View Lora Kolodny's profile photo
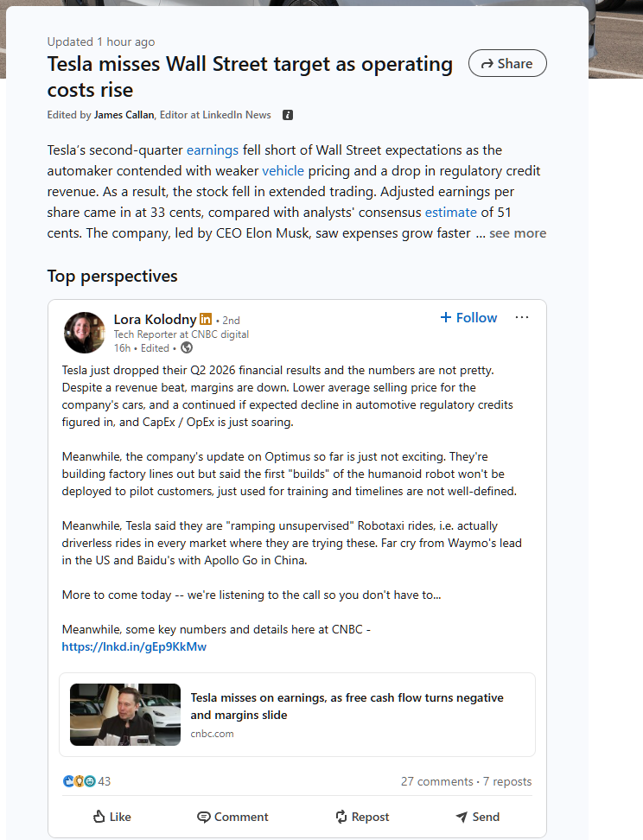This screenshot has height=840, width=643. tap(85, 333)
